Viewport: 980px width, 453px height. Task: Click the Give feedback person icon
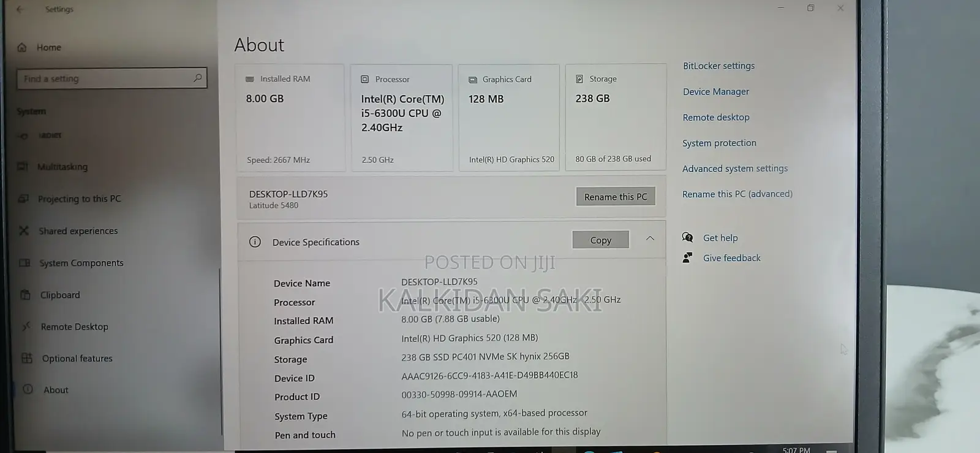click(688, 257)
